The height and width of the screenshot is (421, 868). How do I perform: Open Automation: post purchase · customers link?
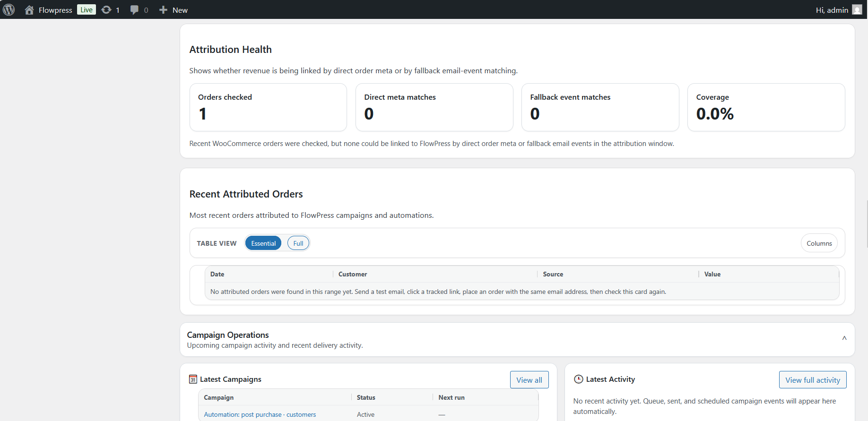click(260, 414)
